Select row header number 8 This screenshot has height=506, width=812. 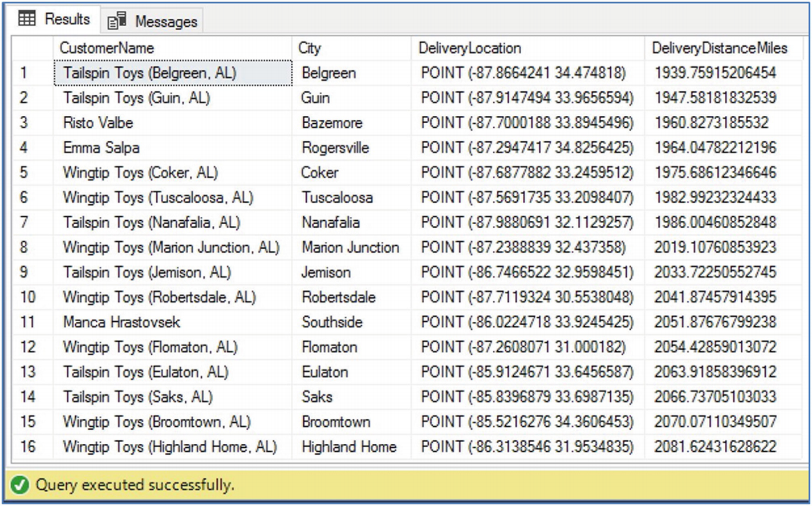tap(33, 248)
